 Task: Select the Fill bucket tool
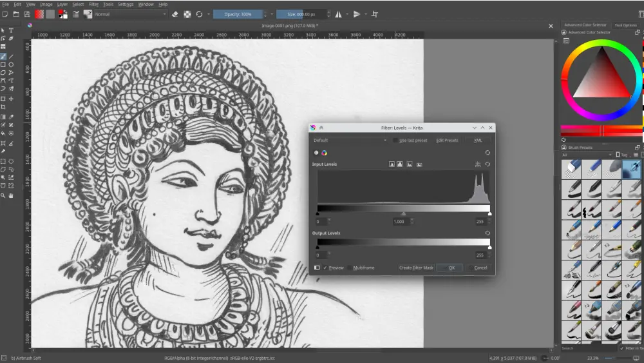tap(3, 133)
